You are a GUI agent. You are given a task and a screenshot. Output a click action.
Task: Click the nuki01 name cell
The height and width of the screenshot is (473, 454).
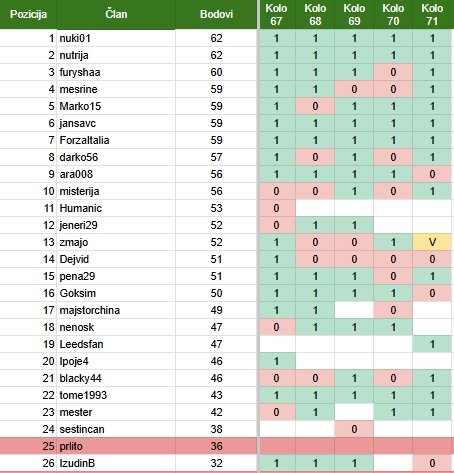tap(116, 38)
